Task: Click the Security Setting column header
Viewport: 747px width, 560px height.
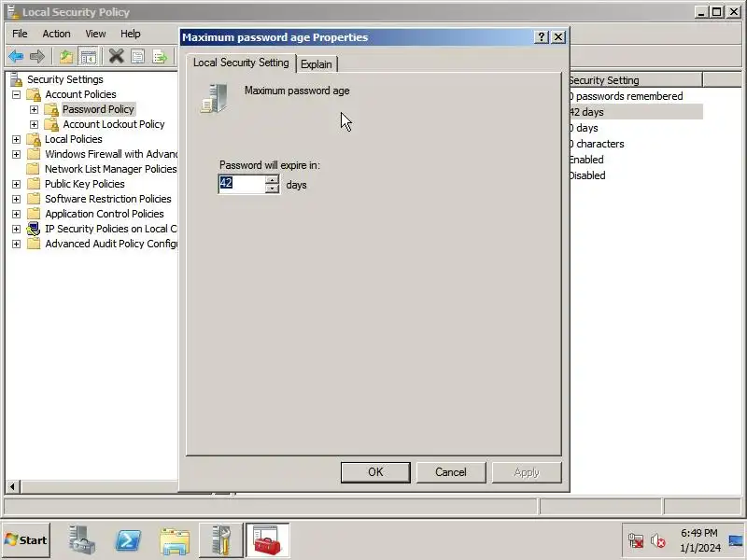Action: pyautogui.click(x=636, y=80)
